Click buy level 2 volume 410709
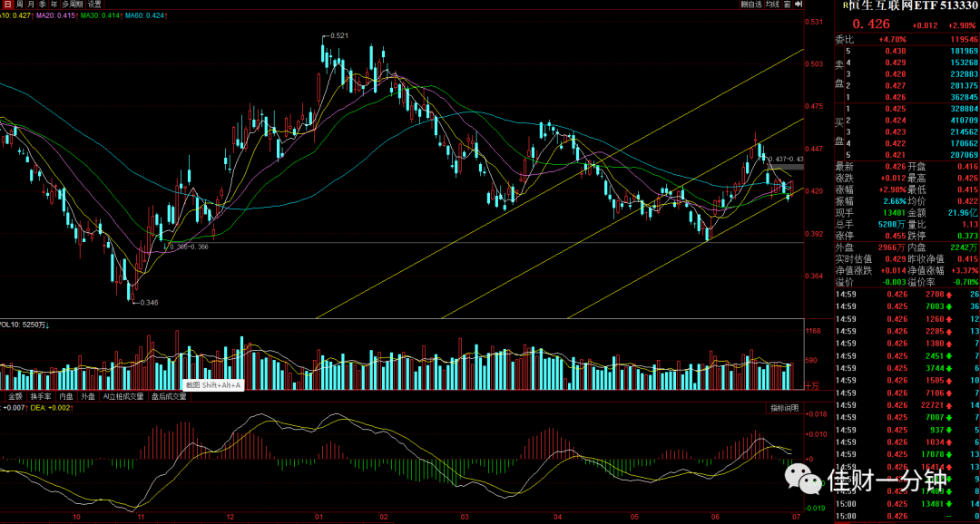Viewport: 980px width, 524px height. 963,120
